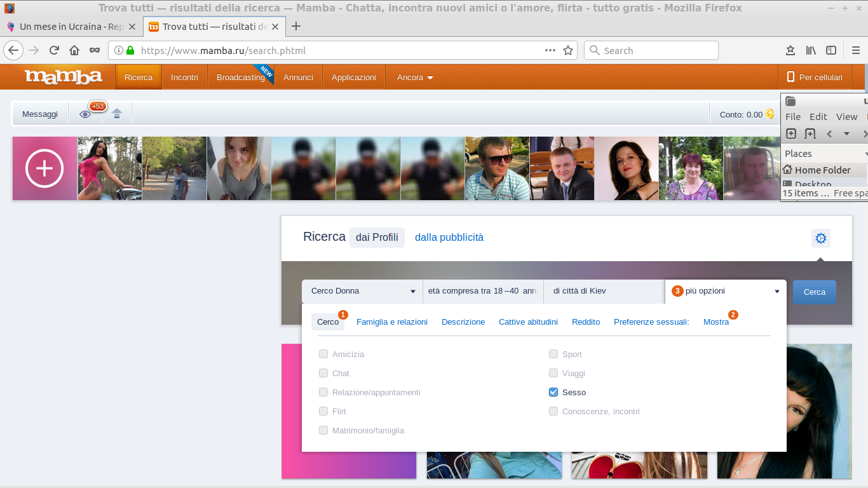The height and width of the screenshot is (488, 868).
Task: Bookmark this page with the star icon
Action: coord(568,50)
